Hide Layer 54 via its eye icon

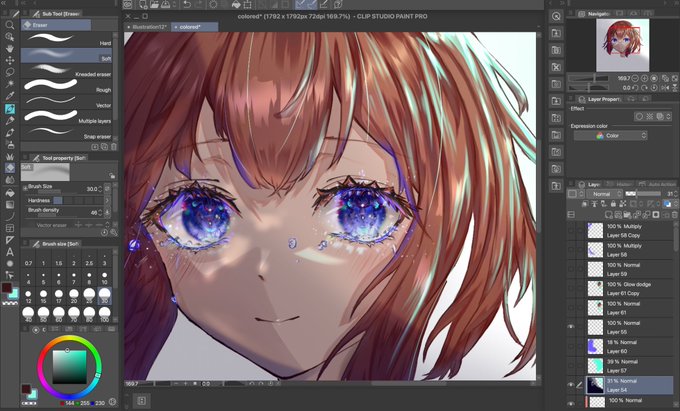click(x=571, y=385)
